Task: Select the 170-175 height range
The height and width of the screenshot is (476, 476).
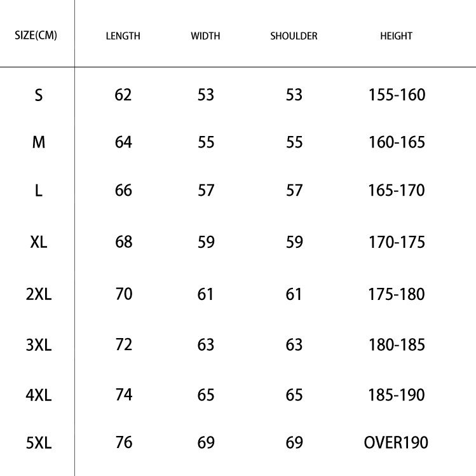Action: (397, 242)
